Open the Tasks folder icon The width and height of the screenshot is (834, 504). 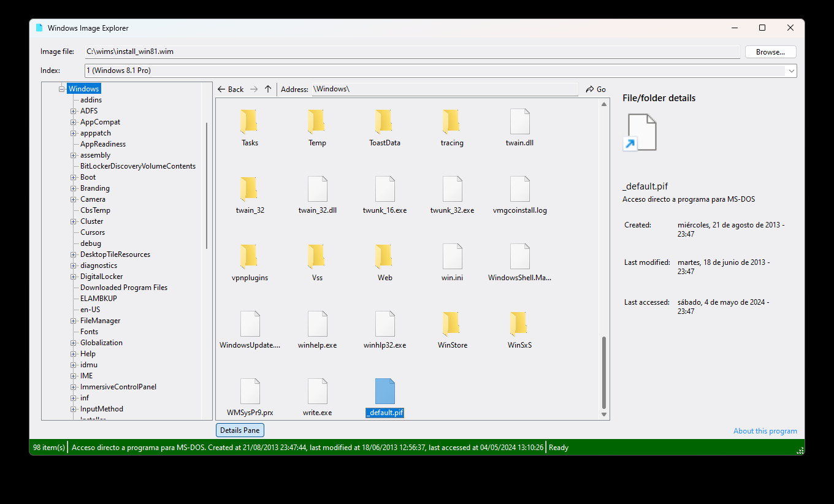[249, 121]
